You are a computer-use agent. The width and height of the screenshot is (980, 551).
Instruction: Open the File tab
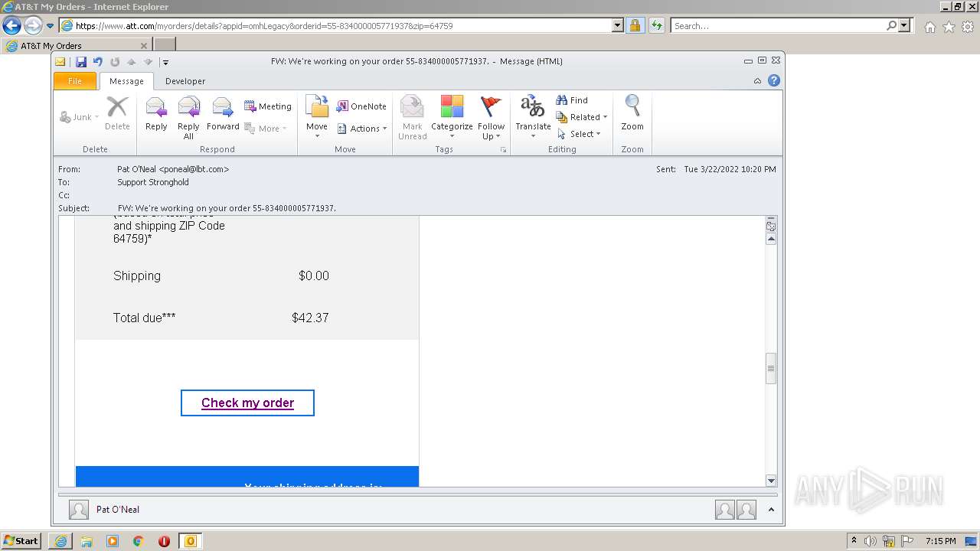(x=75, y=81)
